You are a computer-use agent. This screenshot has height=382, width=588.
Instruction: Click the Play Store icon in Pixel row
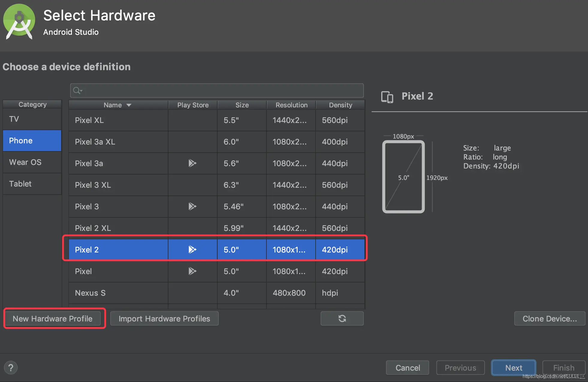coord(192,271)
